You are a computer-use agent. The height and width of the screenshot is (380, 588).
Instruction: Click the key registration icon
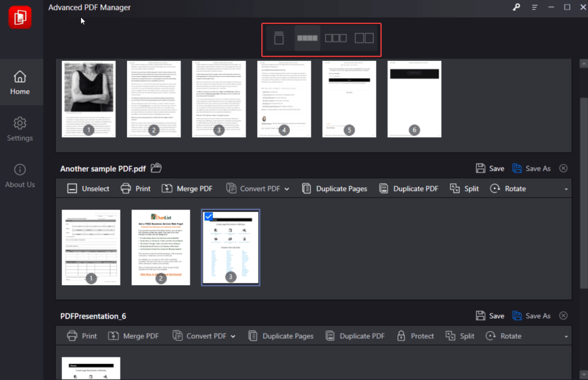[516, 7]
